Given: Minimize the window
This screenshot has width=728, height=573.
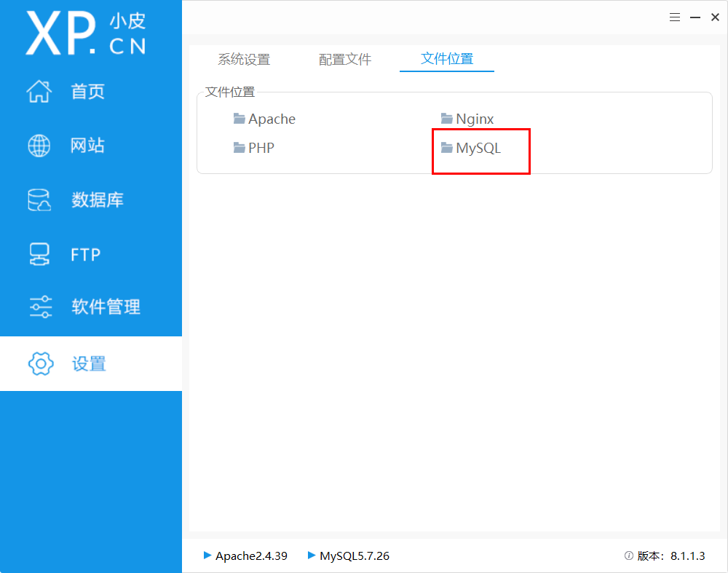Looking at the screenshot, I should 695,17.
